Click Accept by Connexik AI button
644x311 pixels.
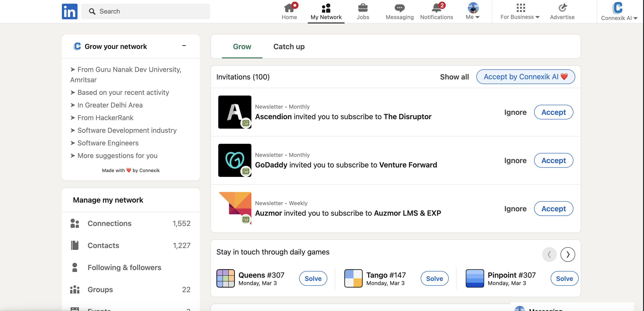pos(526,77)
